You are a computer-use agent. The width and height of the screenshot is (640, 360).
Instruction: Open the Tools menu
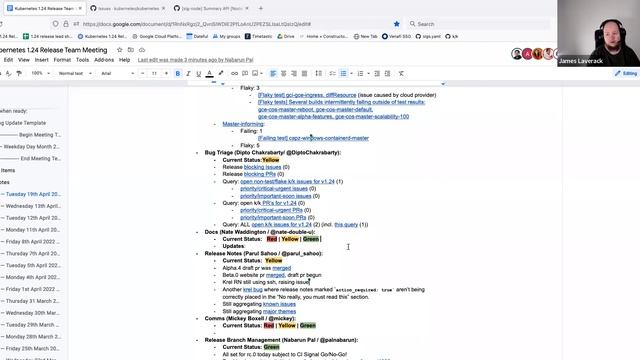[82, 60]
